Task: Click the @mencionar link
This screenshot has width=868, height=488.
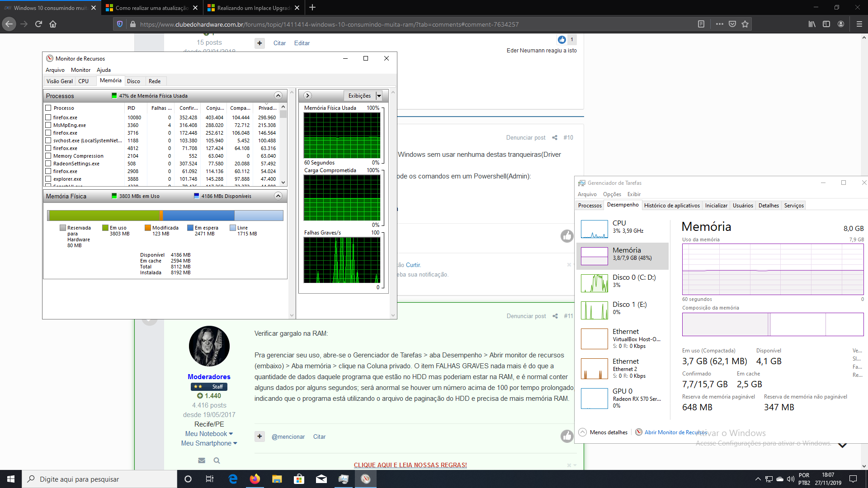Action: point(288,437)
